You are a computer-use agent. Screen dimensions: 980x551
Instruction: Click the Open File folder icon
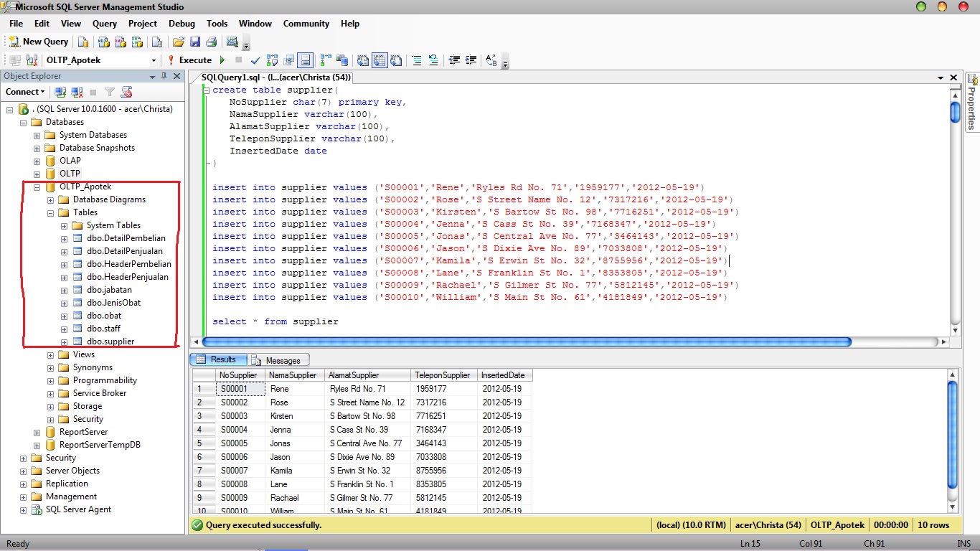(x=179, y=42)
